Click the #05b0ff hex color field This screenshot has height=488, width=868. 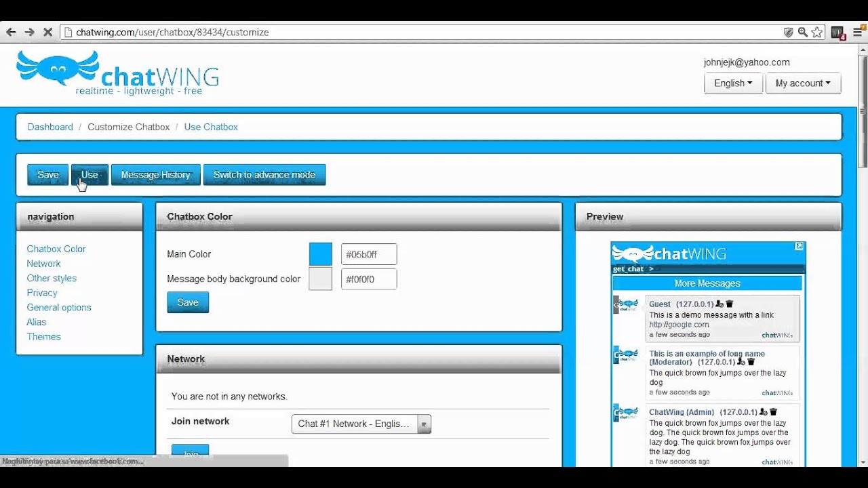click(369, 254)
